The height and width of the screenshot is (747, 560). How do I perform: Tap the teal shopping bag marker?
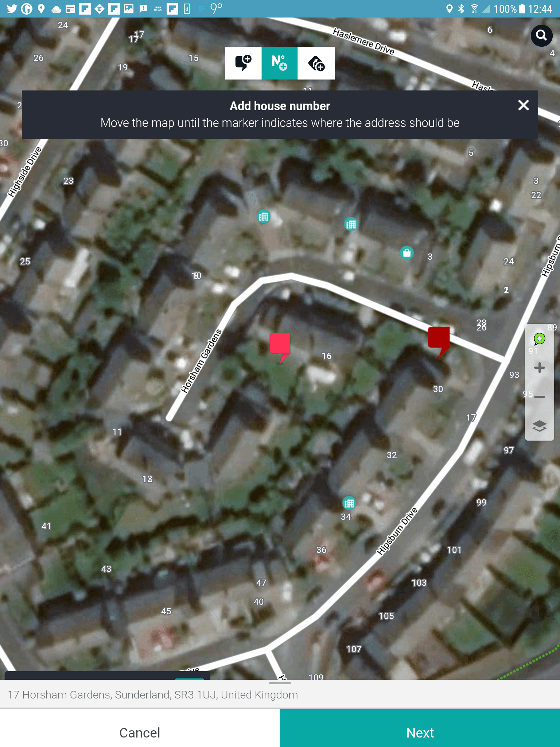pos(407,252)
